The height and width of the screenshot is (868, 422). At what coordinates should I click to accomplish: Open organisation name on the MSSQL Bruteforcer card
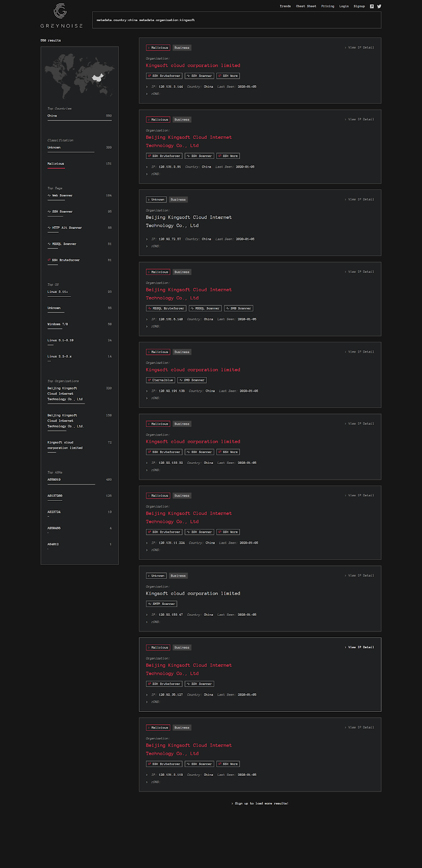[x=188, y=293]
